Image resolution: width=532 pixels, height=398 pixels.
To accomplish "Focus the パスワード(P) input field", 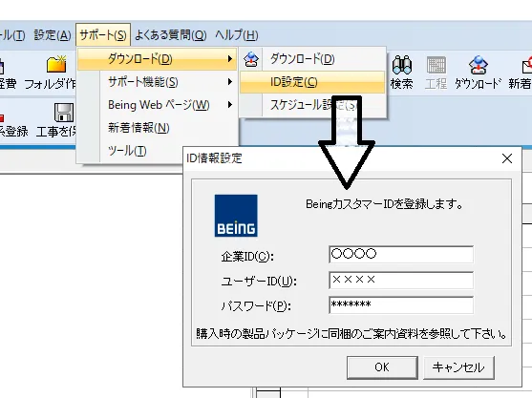I will (x=401, y=305).
